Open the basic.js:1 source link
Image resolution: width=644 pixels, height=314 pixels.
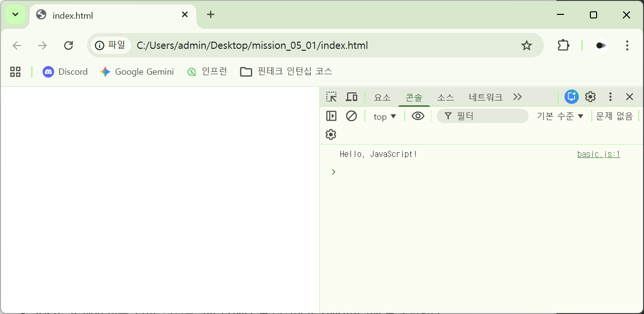599,154
